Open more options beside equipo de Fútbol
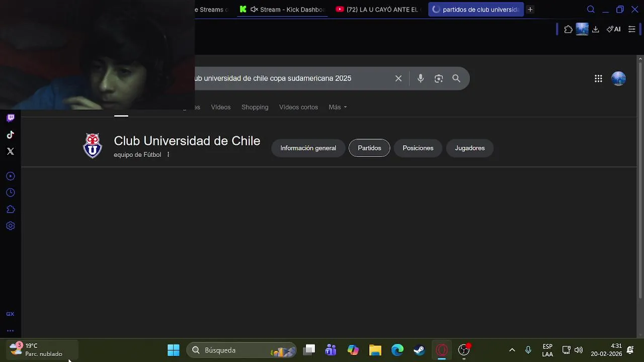The width and height of the screenshot is (644, 362). pos(168,154)
